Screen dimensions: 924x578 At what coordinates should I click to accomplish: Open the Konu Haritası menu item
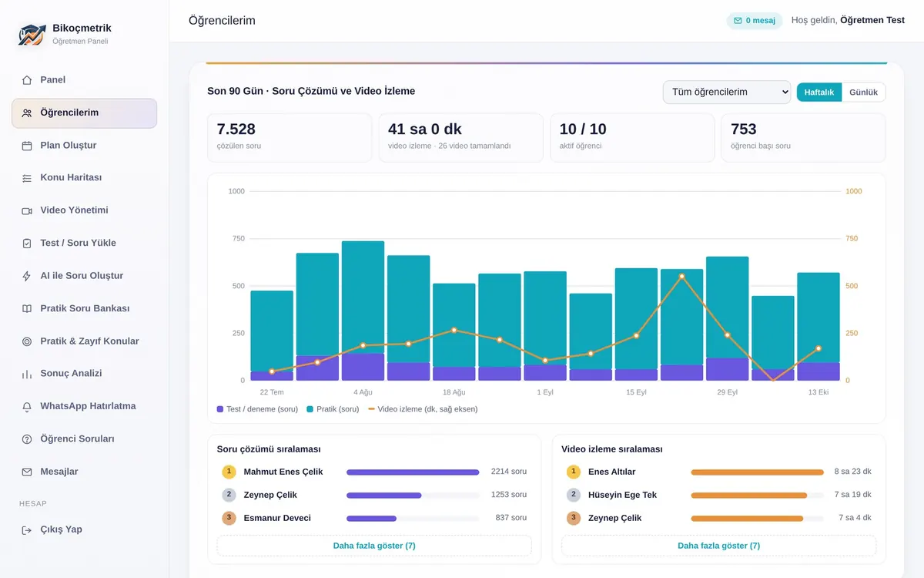(x=85, y=178)
